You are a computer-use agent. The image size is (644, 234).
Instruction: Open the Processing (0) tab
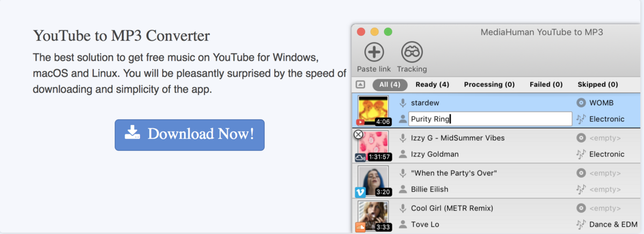coord(489,85)
